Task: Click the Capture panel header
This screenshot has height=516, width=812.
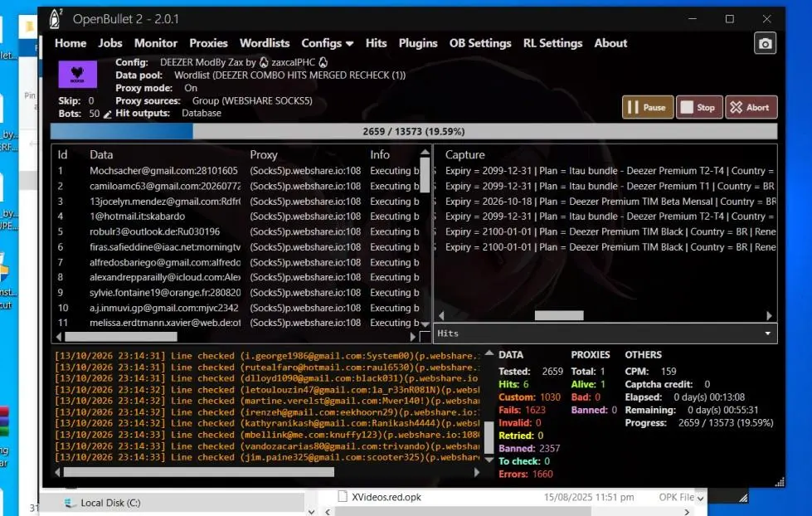Action: [465, 155]
